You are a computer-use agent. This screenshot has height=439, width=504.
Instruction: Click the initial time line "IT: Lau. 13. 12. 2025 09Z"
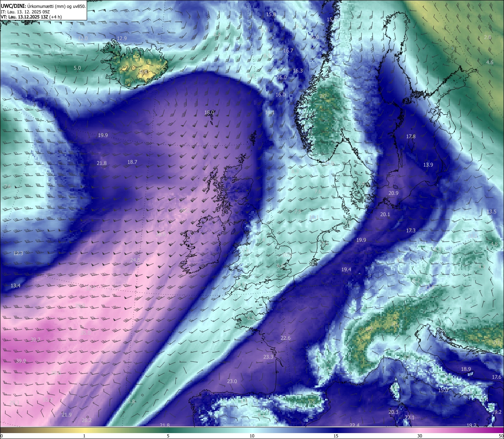(25, 12)
